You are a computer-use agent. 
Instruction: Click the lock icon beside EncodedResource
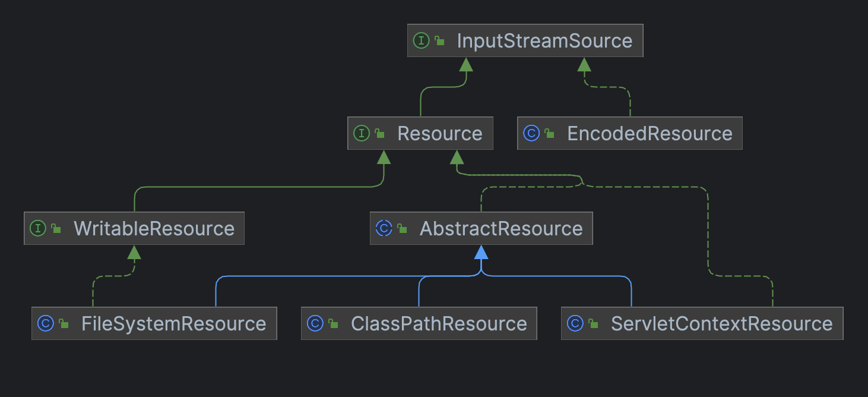tap(550, 133)
